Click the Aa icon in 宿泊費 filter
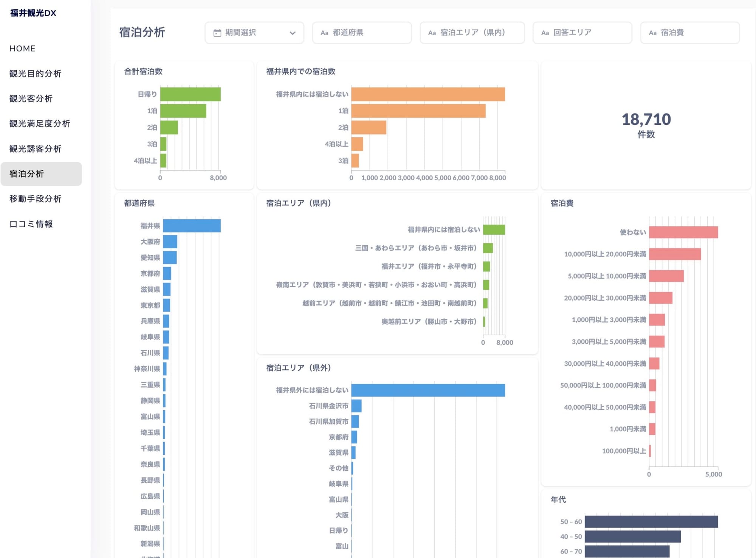 click(x=652, y=33)
